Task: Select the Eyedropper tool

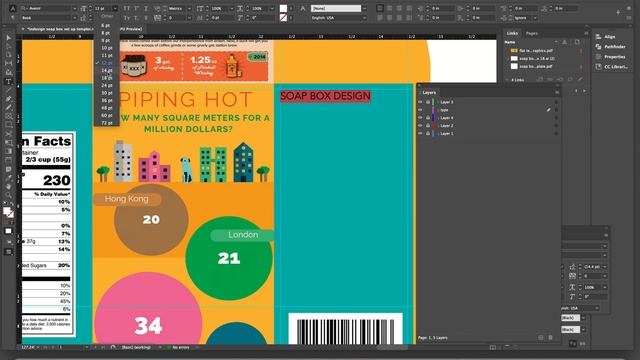Action: tap(9, 178)
